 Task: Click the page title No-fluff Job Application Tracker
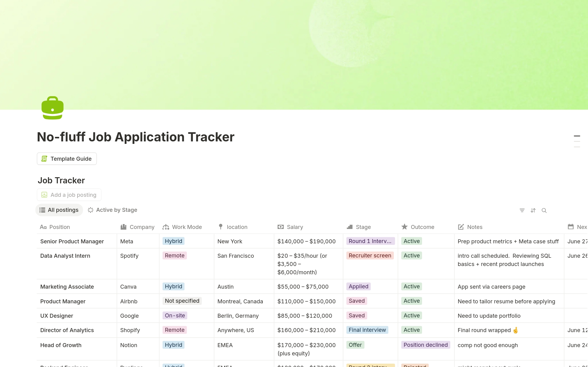pyautogui.click(x=136, y=137)
